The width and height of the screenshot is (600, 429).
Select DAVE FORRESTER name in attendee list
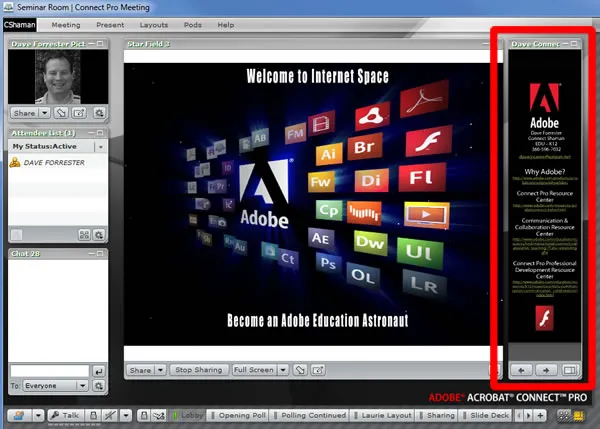tap(54, 163)
